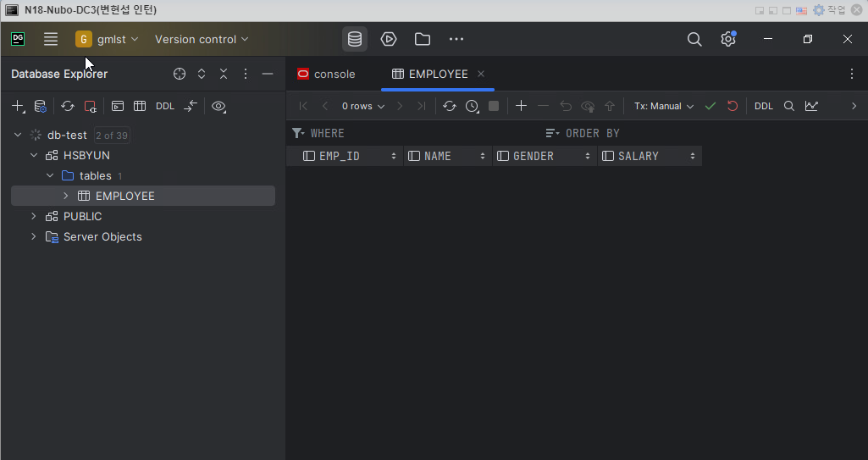
Task: Add a new row to EMPLOYEE
Action: (x=521, y=106)
